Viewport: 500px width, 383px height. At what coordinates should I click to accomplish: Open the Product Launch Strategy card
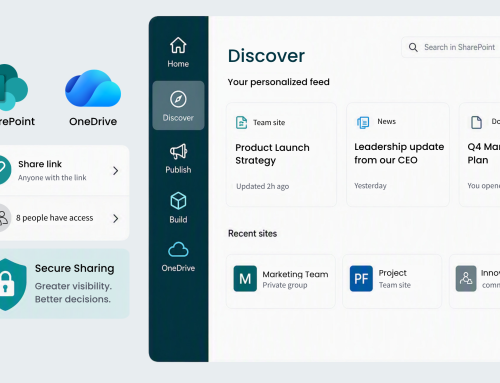click(281, 154)
